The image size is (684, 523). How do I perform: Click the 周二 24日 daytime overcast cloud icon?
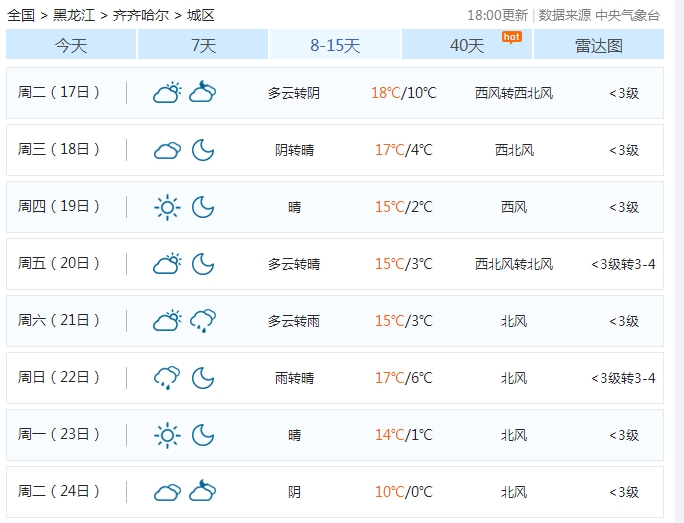168,492
